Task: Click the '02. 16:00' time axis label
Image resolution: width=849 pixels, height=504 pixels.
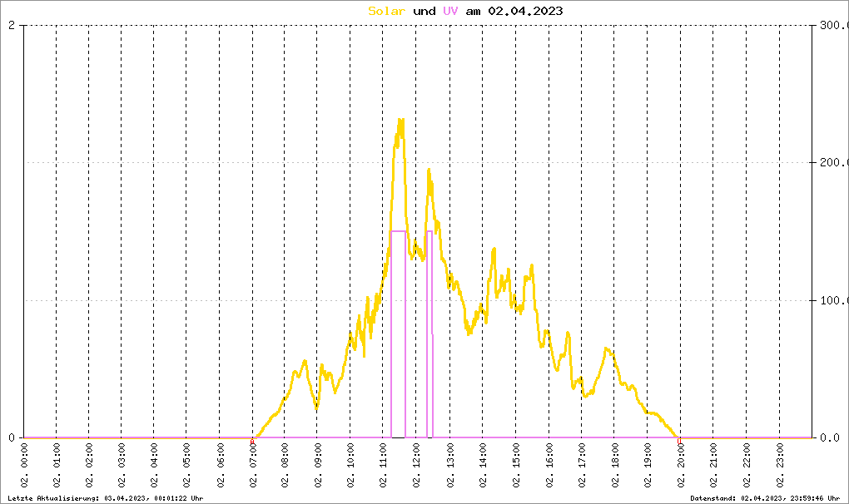Action: click(x=549, y=465)
